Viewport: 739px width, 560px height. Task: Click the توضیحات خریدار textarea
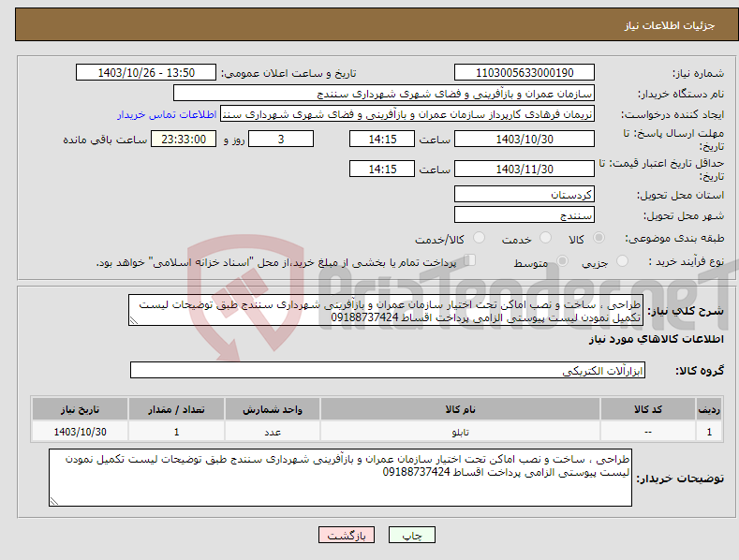click(x=340, y=478)
